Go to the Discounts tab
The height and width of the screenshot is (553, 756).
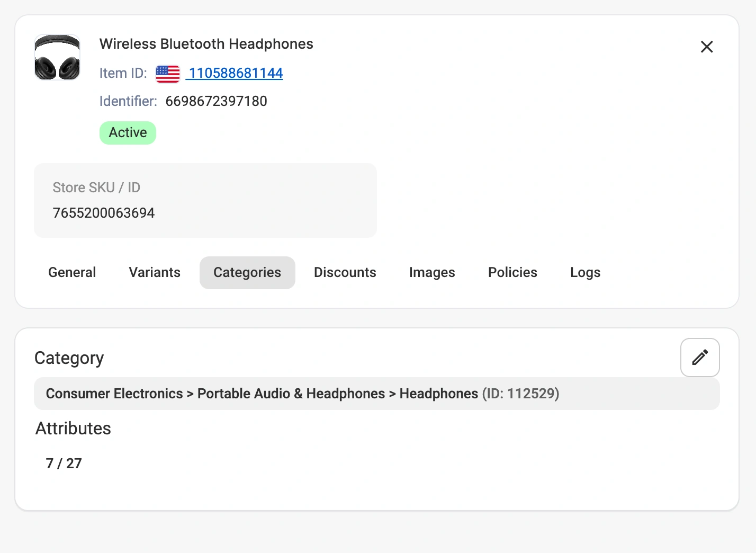[345, 272]
